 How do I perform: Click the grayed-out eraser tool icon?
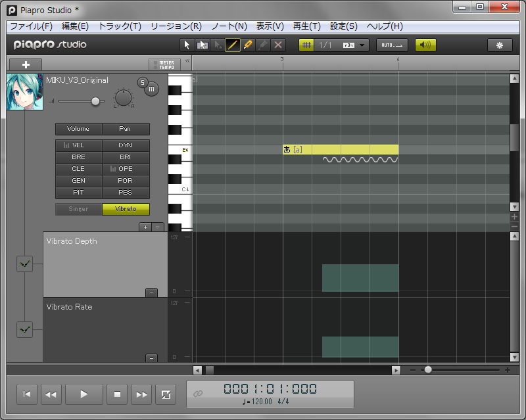click(262, 45)
